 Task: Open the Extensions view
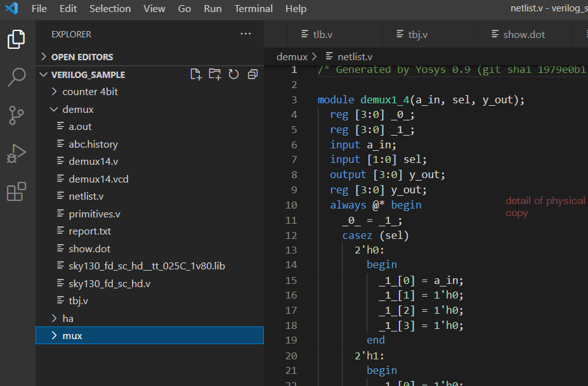pyautogui.click(x=16, y=191)
